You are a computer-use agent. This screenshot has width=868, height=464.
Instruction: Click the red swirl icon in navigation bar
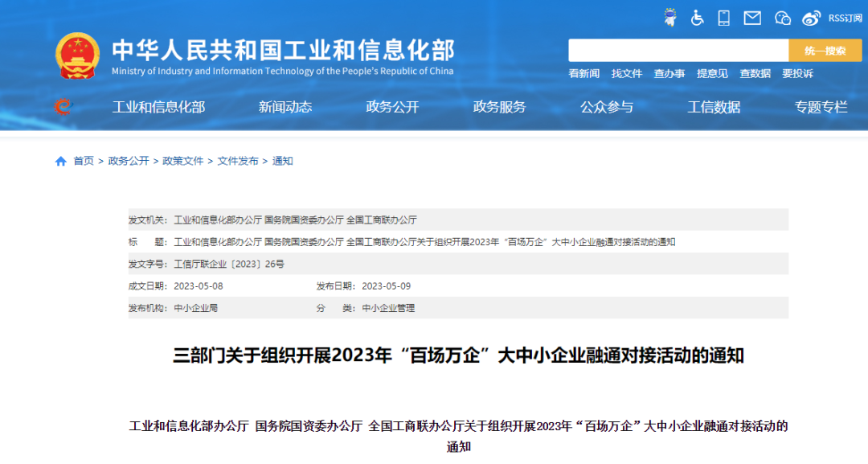(63, 107)
